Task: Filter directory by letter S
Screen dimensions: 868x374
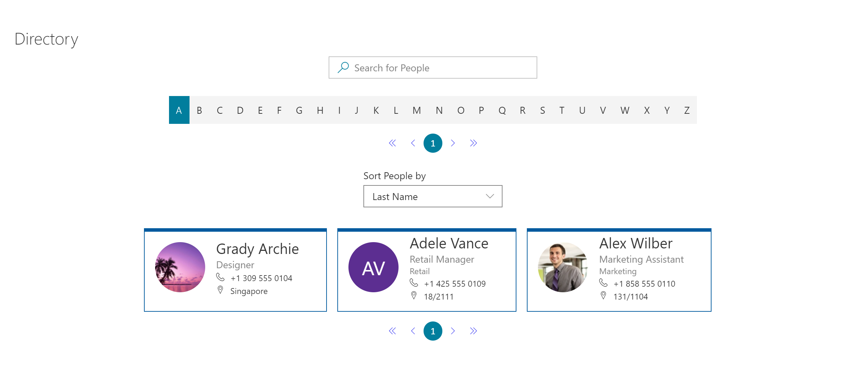Action: point(542,110)
